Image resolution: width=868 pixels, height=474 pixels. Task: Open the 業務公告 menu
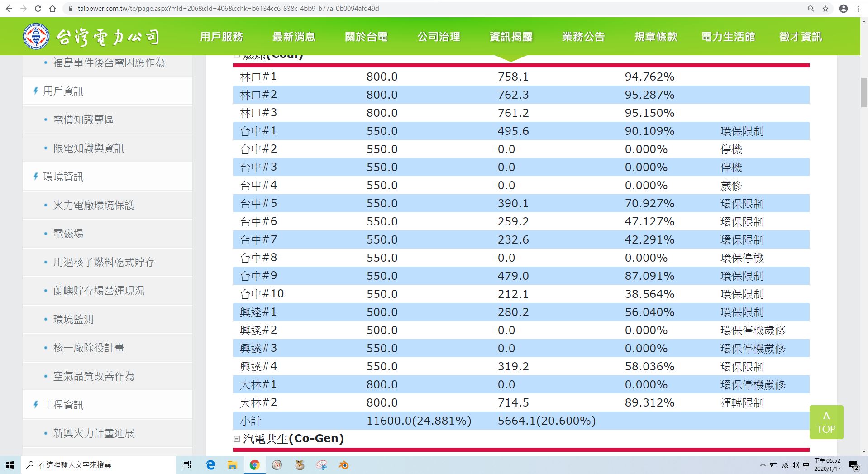pos(583,37)
